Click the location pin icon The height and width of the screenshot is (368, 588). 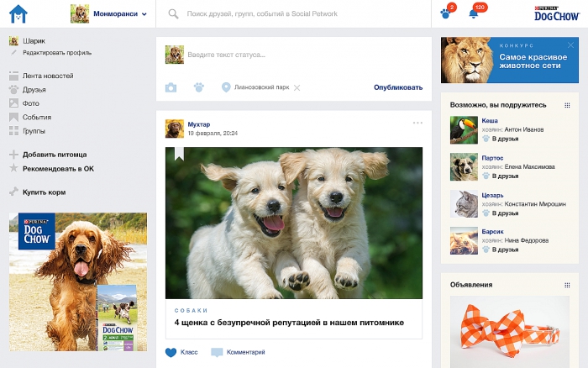point(226,87)
